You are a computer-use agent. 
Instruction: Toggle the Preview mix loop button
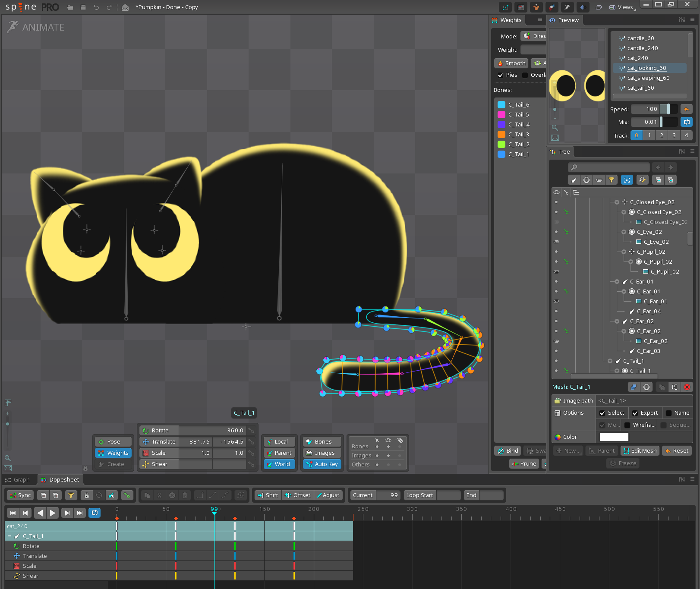point(687,122)
